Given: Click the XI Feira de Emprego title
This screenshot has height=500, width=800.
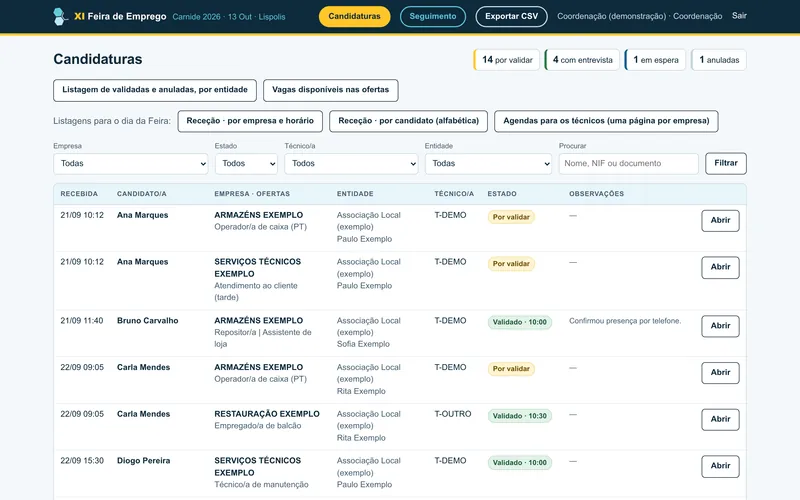Looking at the screenshot, I should pyautogui.click(x=120, y=16).
